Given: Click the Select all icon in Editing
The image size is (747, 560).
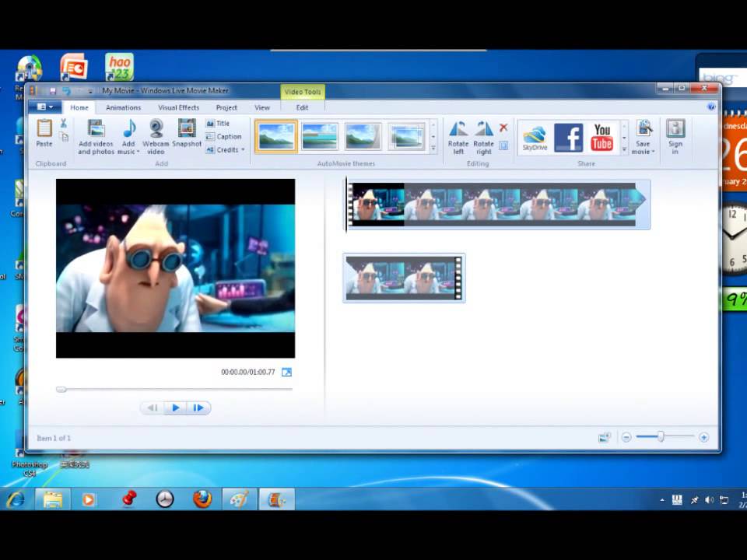Looking at the screenshot, I should (503, 145).
